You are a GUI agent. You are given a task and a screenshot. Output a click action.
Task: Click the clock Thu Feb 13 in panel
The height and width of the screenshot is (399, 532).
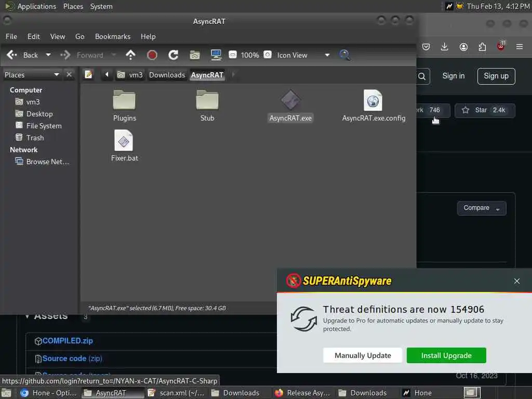[498, 6]
